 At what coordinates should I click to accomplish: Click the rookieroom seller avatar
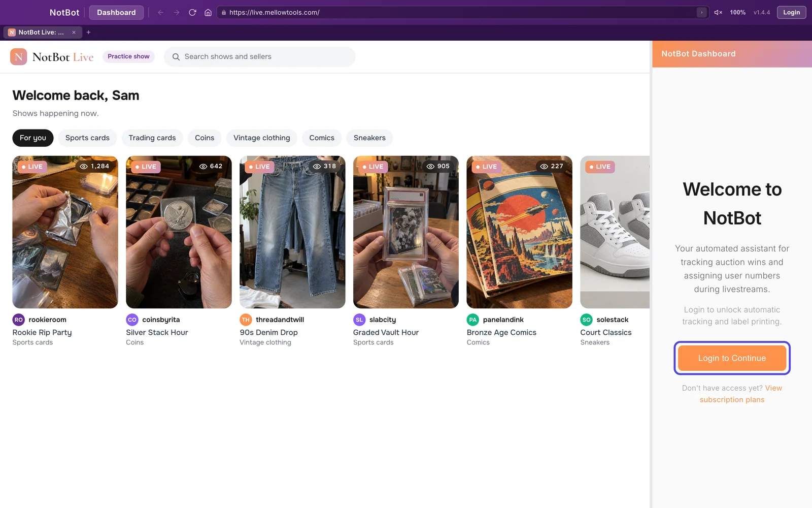click(19, 320)
